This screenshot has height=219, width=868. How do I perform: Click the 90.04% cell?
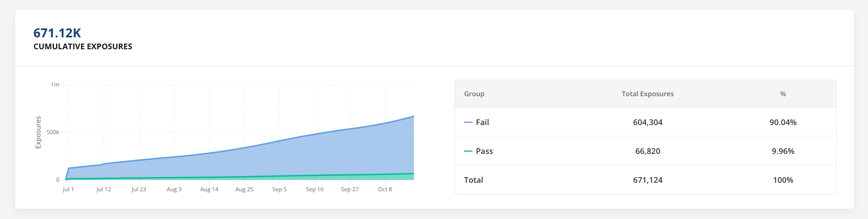(x=783, y=122)
